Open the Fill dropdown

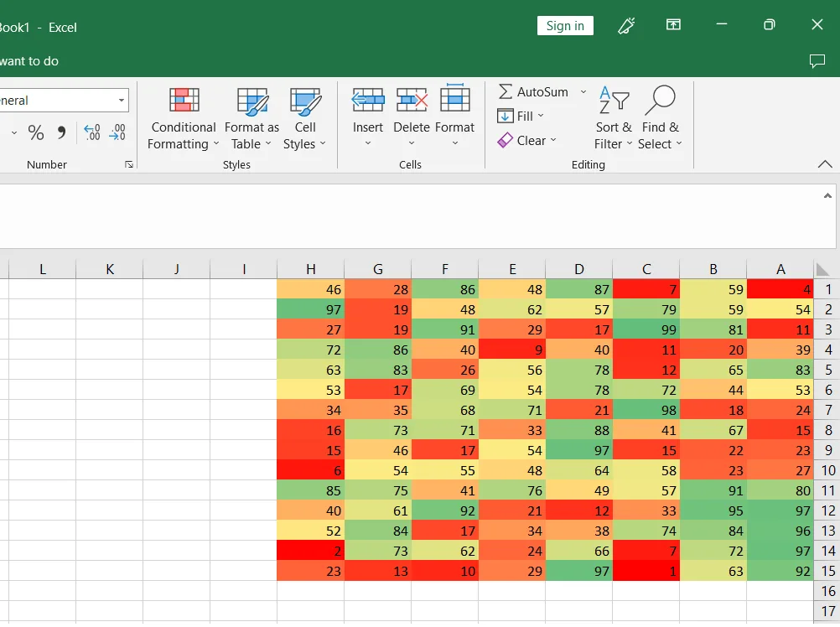click(x=521, y=116)
